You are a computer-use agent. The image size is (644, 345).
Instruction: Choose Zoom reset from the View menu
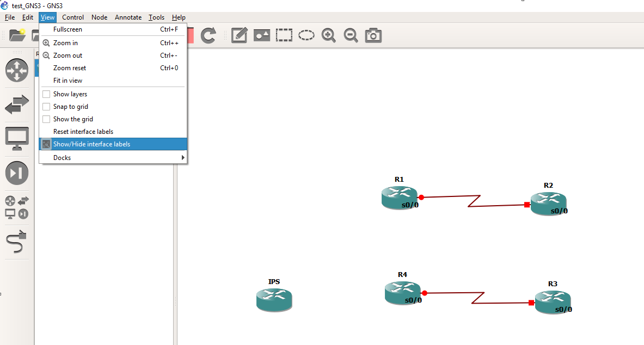[113, 68]
